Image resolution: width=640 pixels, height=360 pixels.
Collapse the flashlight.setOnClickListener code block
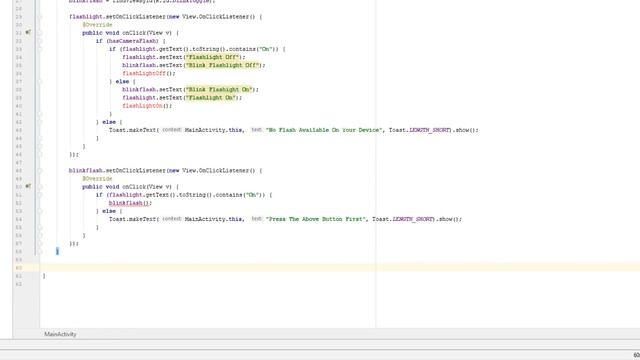40,17
